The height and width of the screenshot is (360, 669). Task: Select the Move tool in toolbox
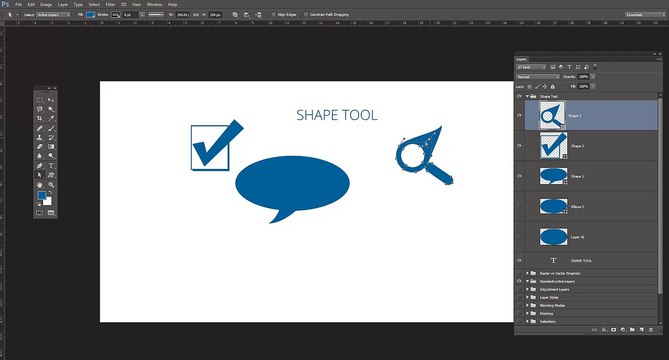coord(51,100)
